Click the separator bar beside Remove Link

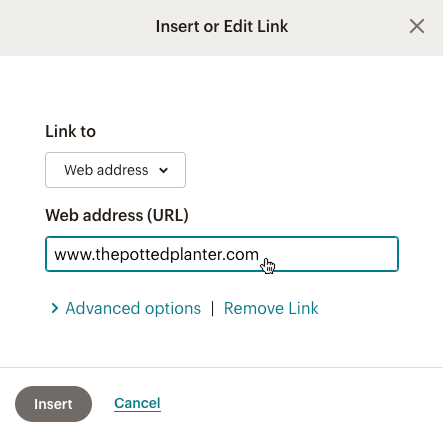pos(212,308)
